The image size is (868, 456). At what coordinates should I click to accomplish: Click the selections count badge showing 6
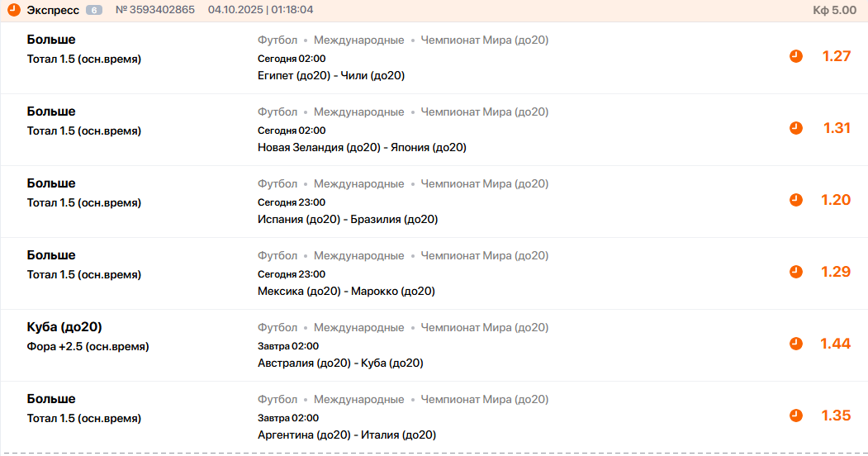94,10
